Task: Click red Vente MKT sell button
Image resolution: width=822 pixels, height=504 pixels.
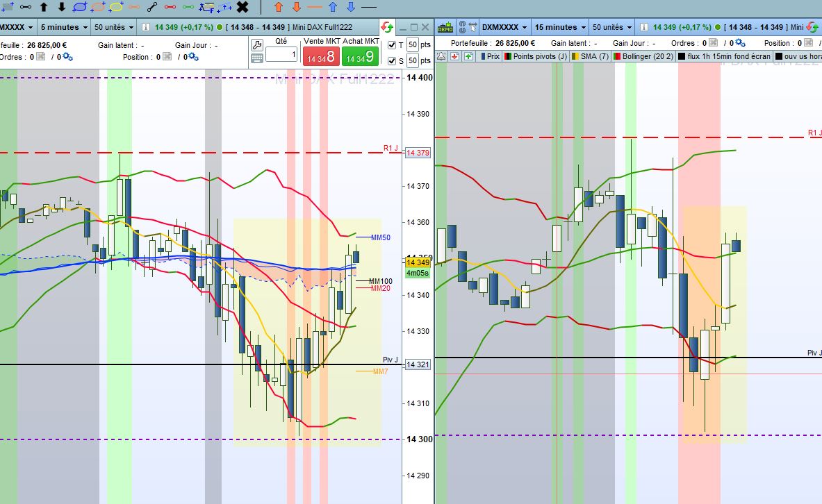Action: tap(321, 57)
